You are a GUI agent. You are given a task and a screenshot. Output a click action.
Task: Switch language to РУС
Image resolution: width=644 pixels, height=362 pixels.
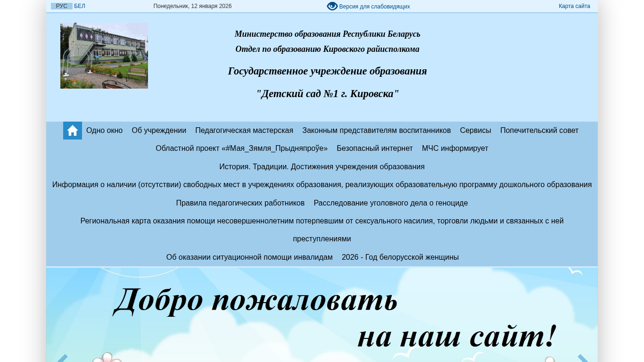click(62, 6)
